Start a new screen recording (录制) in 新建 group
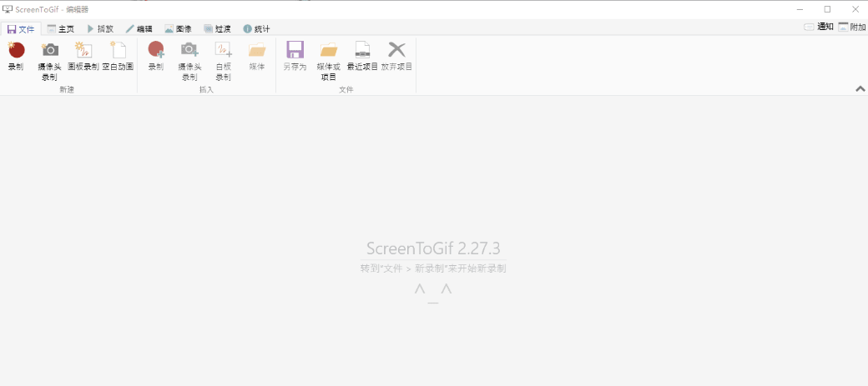This screenshot has height=386, width=868. coord(16,57)
